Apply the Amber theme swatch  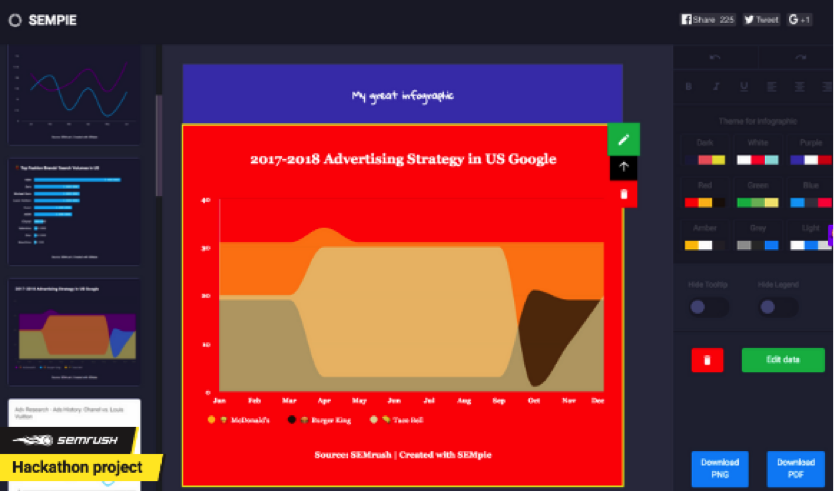(705, 237)
